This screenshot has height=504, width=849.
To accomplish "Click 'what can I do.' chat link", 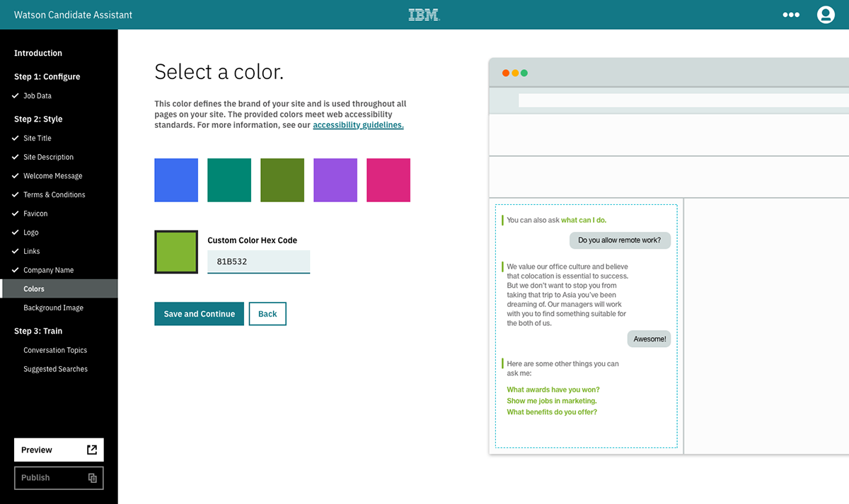I will tap(584, 220).
